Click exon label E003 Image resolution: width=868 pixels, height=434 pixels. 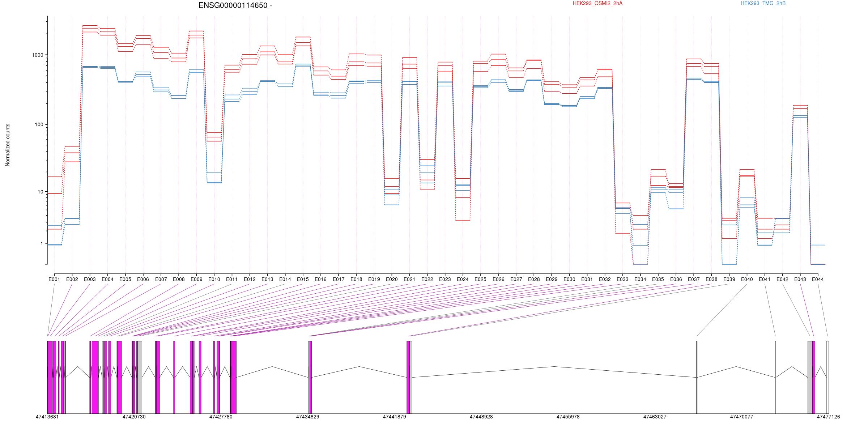click(x=90, y=279)
